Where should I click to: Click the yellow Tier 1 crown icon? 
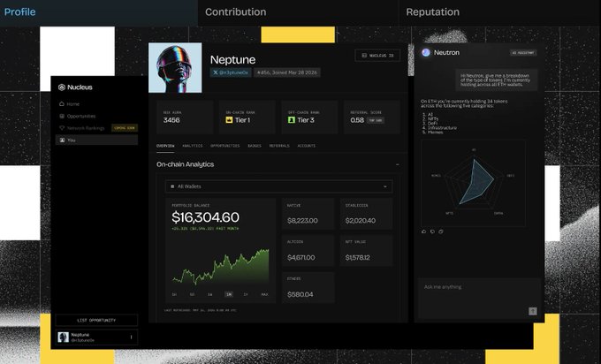229,120
